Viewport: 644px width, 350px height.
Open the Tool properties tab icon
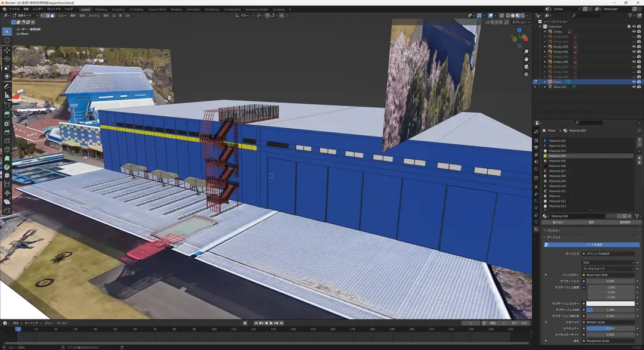[536, 131]
